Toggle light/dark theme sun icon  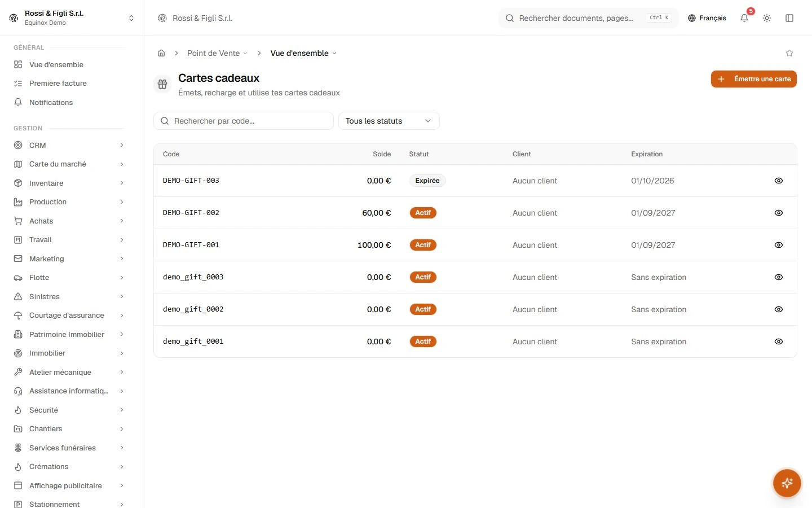click(767, 18)
